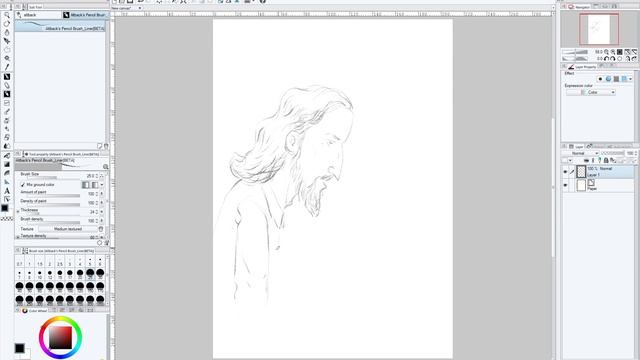Viewport: 640px width, 360px height.
Task: Expand the Texture density setting
Action: coord(18,236)
